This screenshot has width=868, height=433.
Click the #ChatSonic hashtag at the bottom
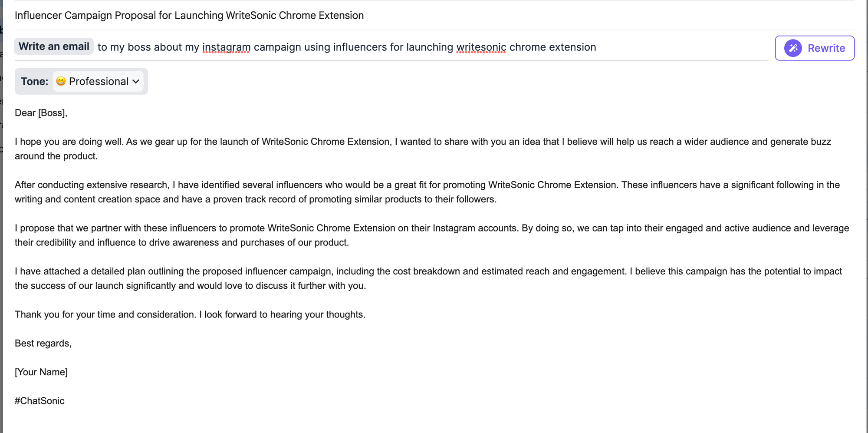(x=39, y=400)
